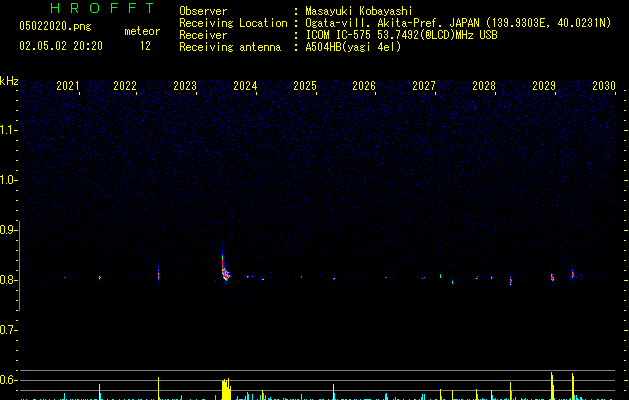This screenshot has width=629, height=400.
Task: Click the 2024 time marker
Action: tap(245, 86)
